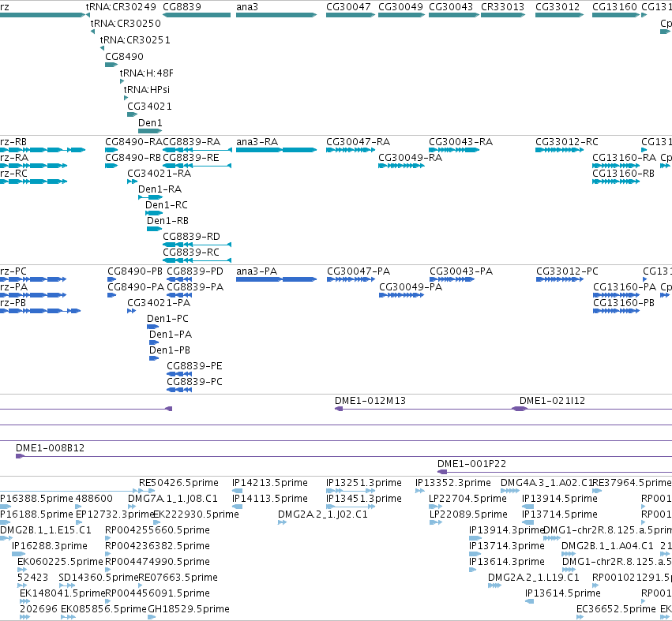Viewport: 672px width, 621px height.
Task: Click the CG8490 gene label
Action: tap(124, 57)
